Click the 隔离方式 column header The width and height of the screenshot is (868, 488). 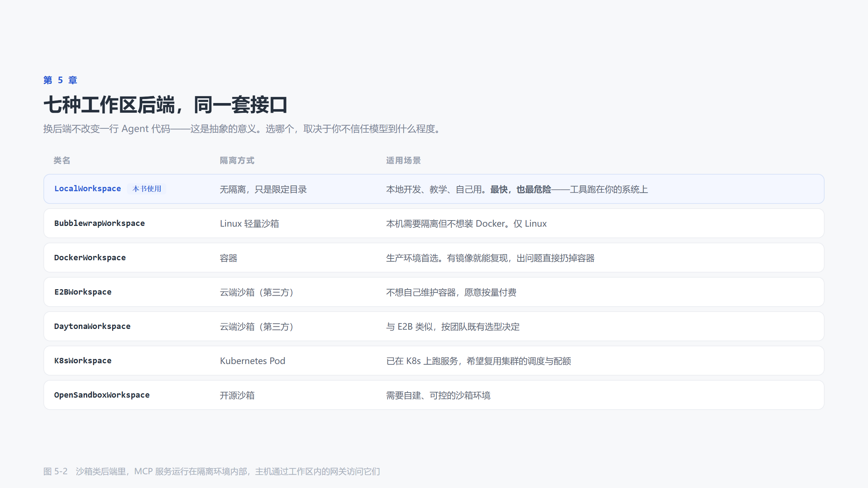[237, 160]
